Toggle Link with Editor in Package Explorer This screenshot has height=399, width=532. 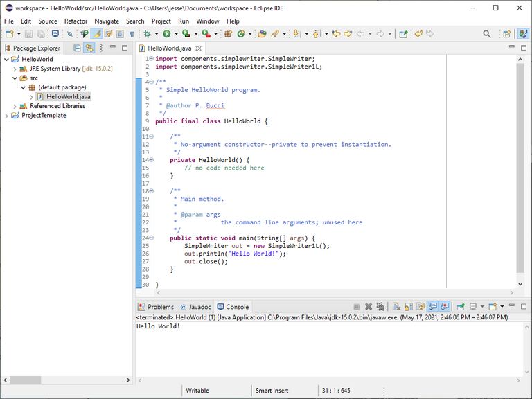88,48
